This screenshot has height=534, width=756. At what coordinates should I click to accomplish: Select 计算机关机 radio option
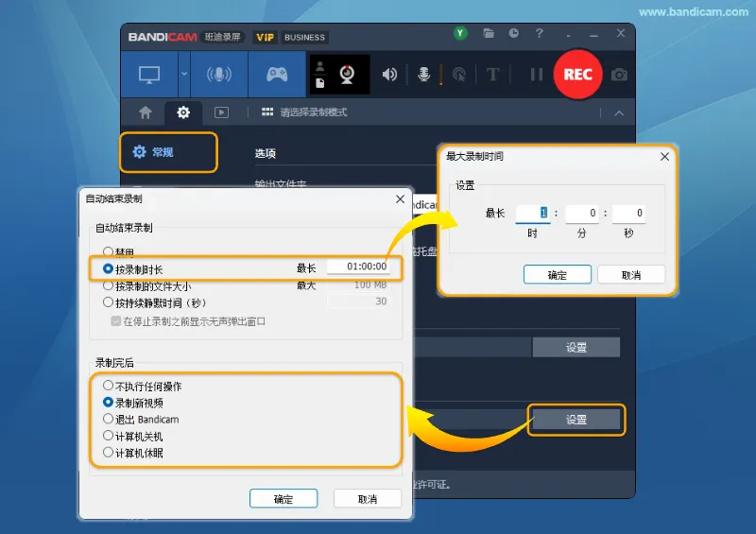(108, 436)
